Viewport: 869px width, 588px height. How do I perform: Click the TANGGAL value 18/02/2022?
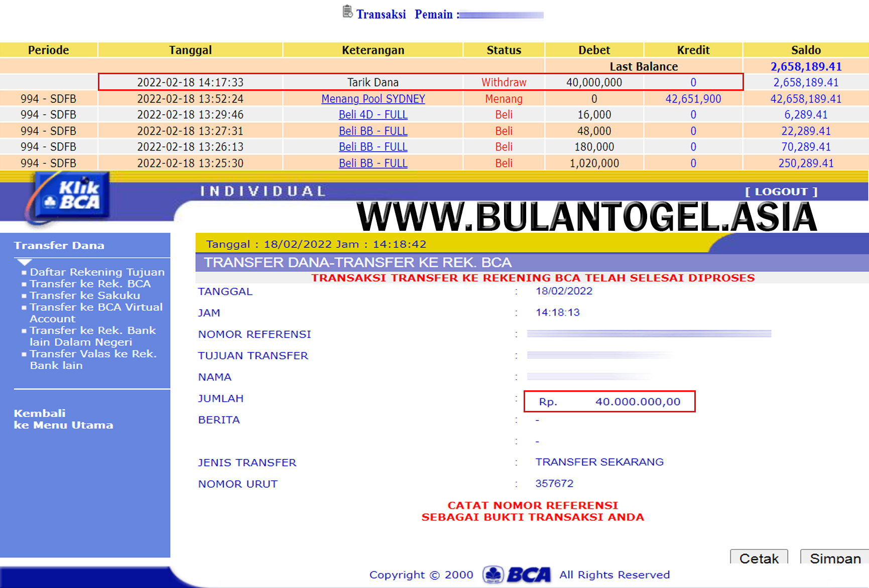pos(564,291)
